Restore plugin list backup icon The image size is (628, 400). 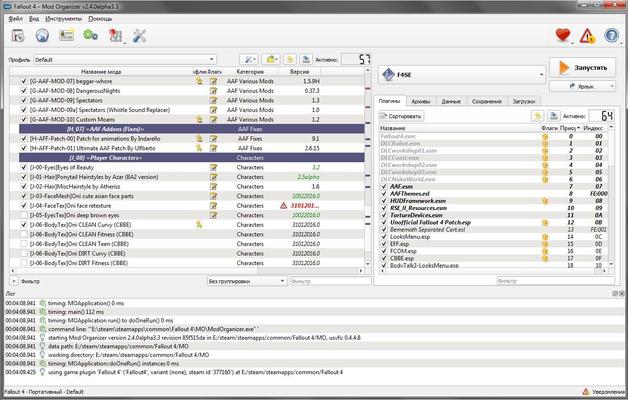pos(537,116)
